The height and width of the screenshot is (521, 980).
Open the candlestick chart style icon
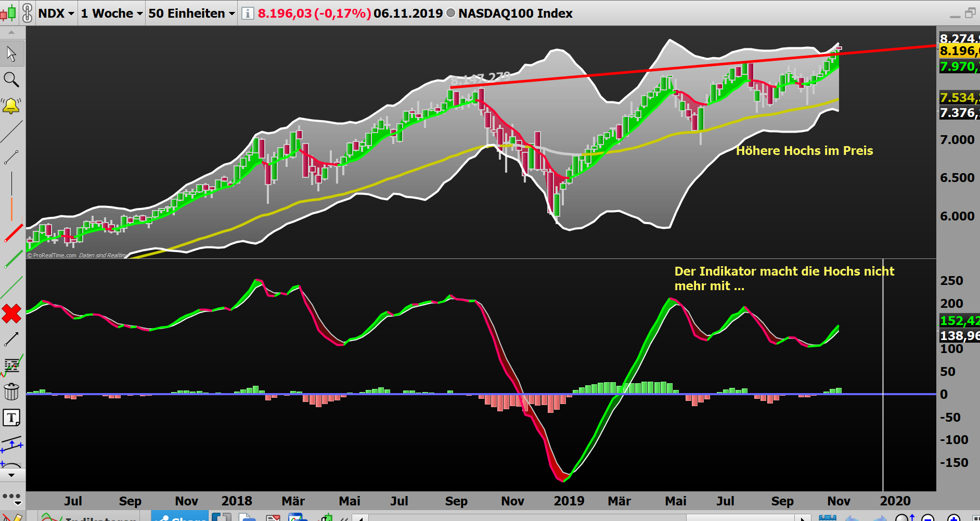(x=8, y=13)
